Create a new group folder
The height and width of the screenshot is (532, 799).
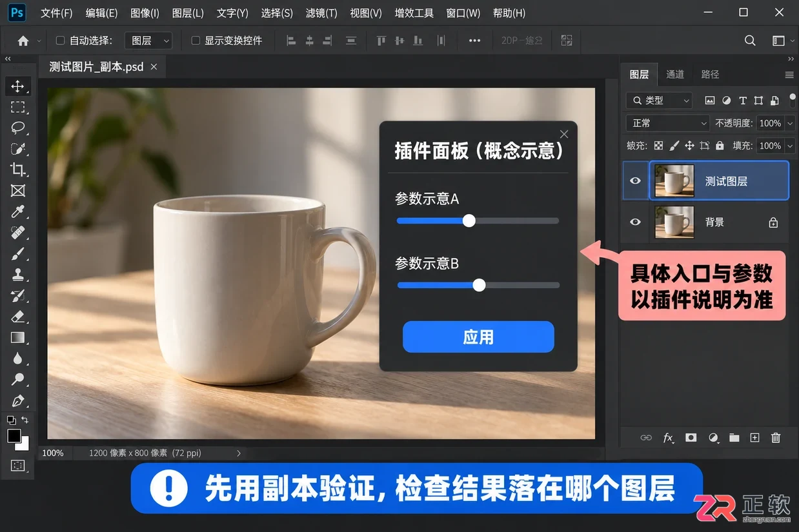tap(734, 437)
